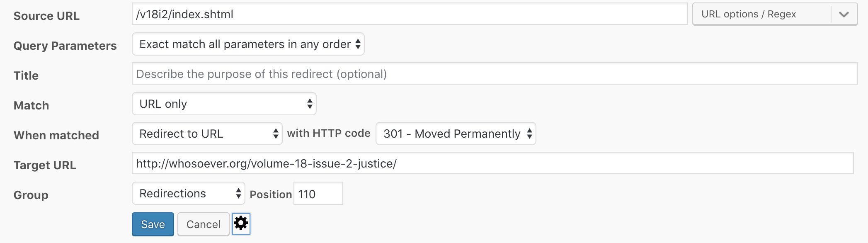
Task: Open the Match dropdown showing URL only
Action: [x=224, y=104]
